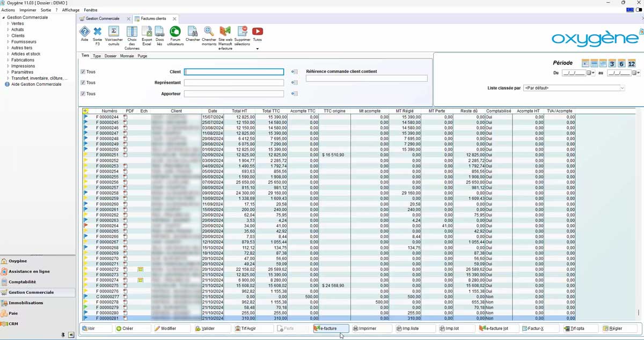
Task: Open the Choix des Colonnes tool
Action: click(131, 33)
